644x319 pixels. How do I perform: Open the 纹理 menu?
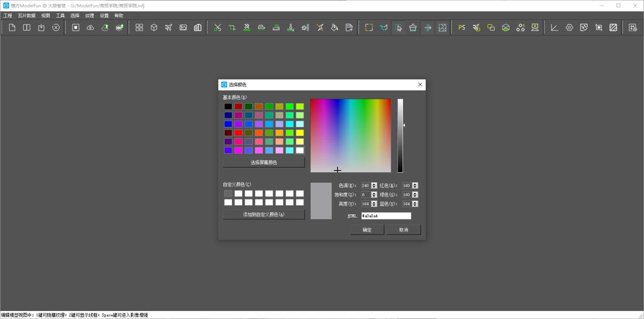[90, 16]
